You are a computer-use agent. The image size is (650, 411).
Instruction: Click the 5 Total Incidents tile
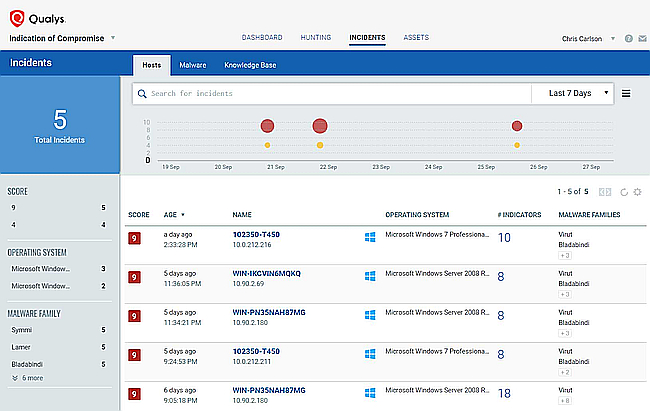tap(60, 124)
